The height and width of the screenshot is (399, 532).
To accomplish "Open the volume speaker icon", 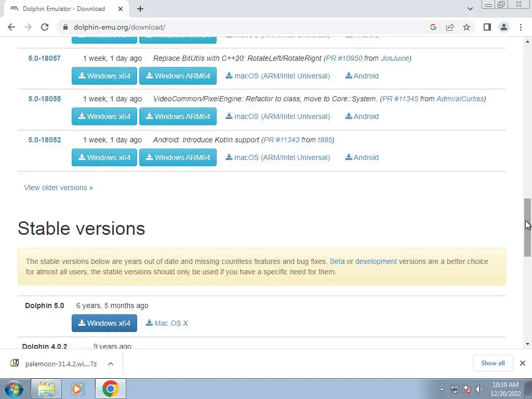I will pyautogui.click(x=480, y=389).
